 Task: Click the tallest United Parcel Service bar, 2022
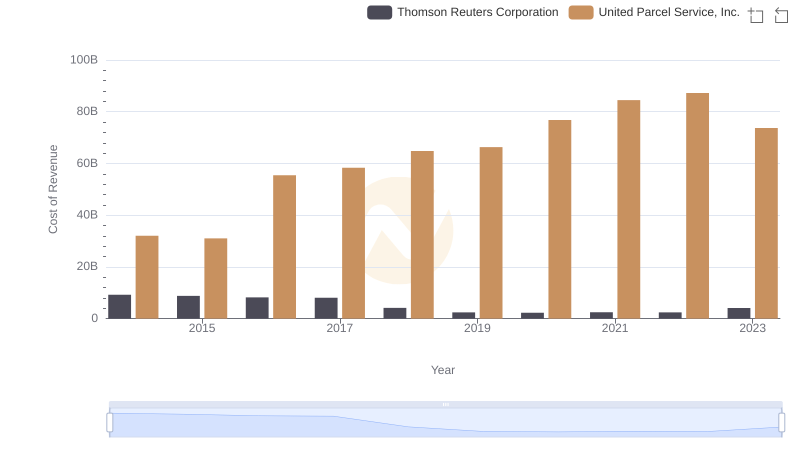click(697, 206)
